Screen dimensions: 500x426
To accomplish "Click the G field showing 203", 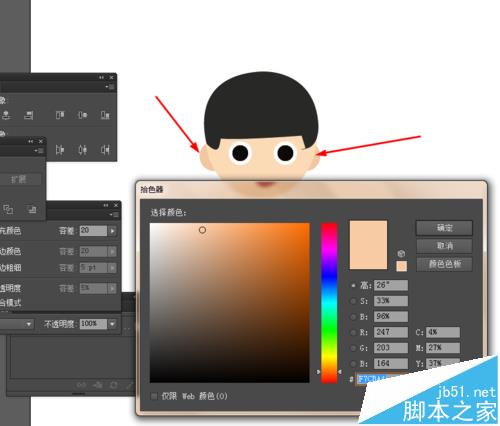I will click(x=391, y=348).
